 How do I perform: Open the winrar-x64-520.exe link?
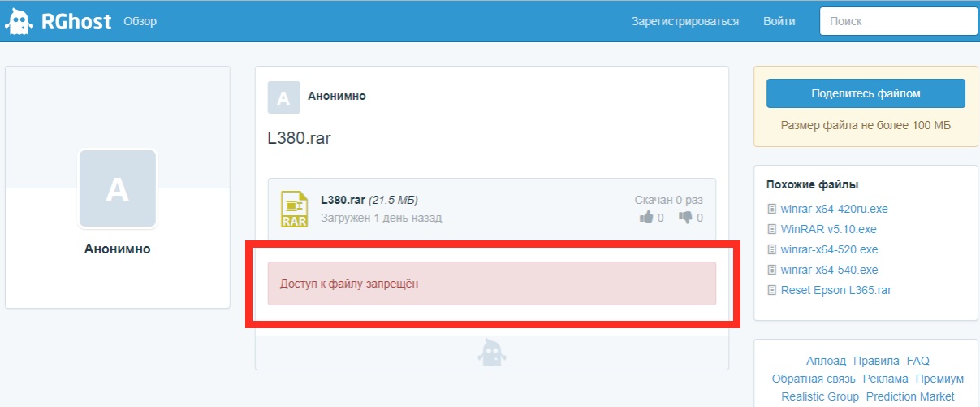tap(829, 249)
